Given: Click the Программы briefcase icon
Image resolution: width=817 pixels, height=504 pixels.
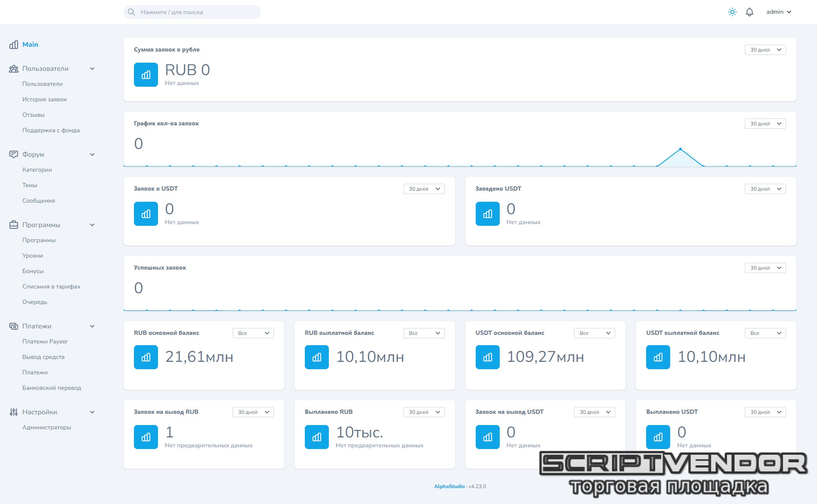Looking at the screenshot, I should tap(14, 225).
